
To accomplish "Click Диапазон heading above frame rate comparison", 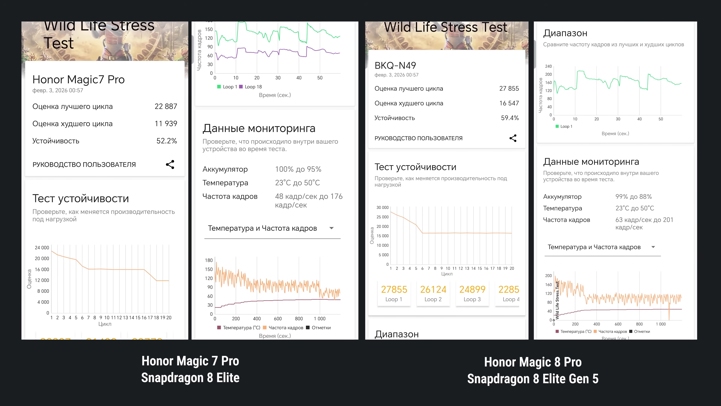I will [x=565, y=33].
